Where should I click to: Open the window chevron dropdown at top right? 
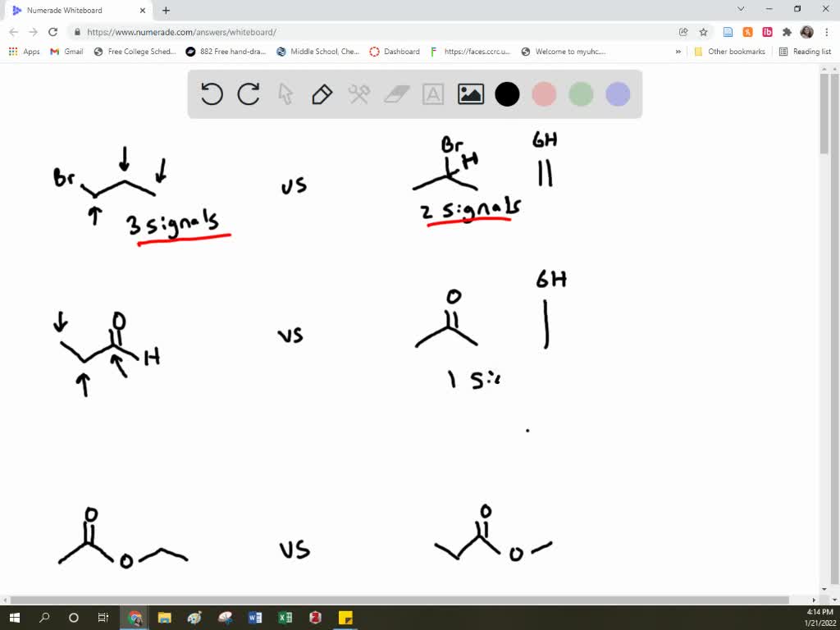[740, 10]
